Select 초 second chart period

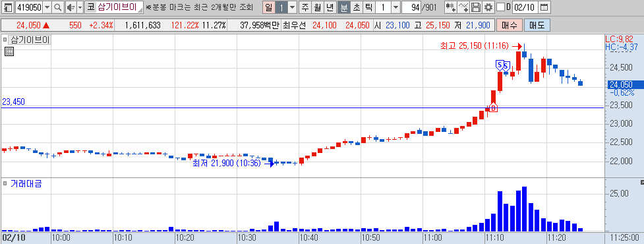357,7
